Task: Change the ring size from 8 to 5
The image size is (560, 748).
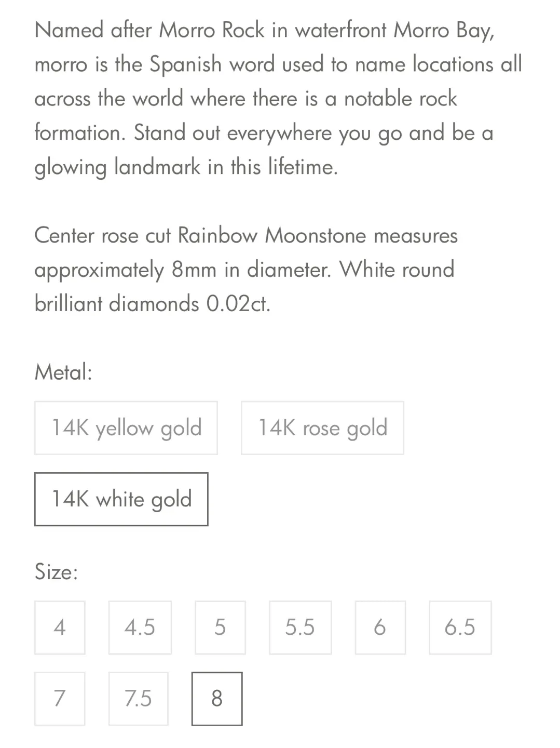Action: (220, 627)
